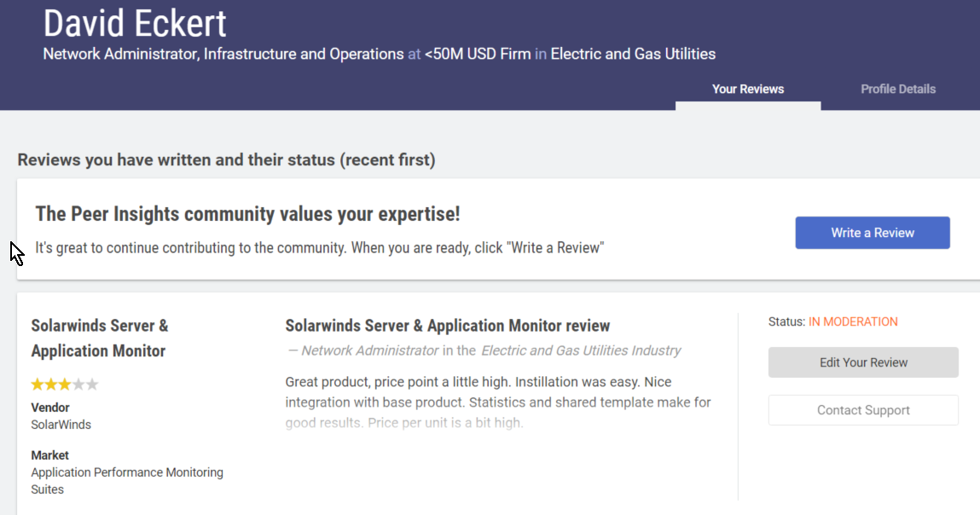Click the <50M USD Firm header text
The width and height of the screenshot is (980, 515).
click(x=478, y=54)
